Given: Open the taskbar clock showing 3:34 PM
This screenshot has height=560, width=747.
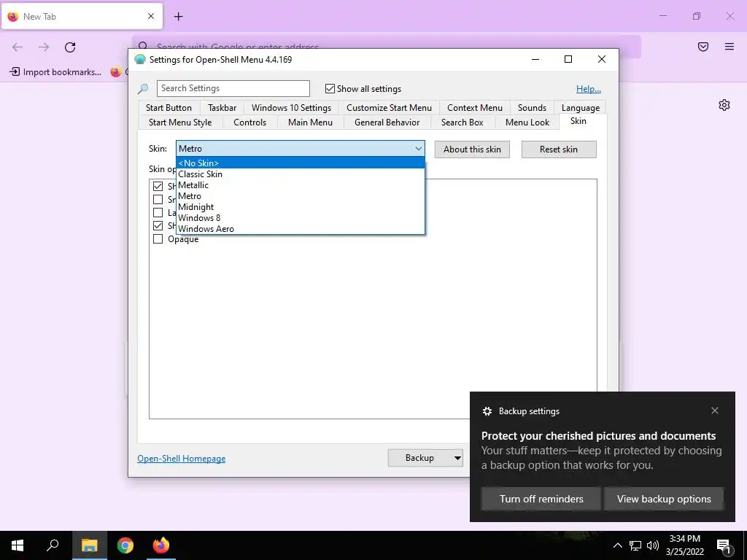Looking at the screenshot, I should 684,545.
